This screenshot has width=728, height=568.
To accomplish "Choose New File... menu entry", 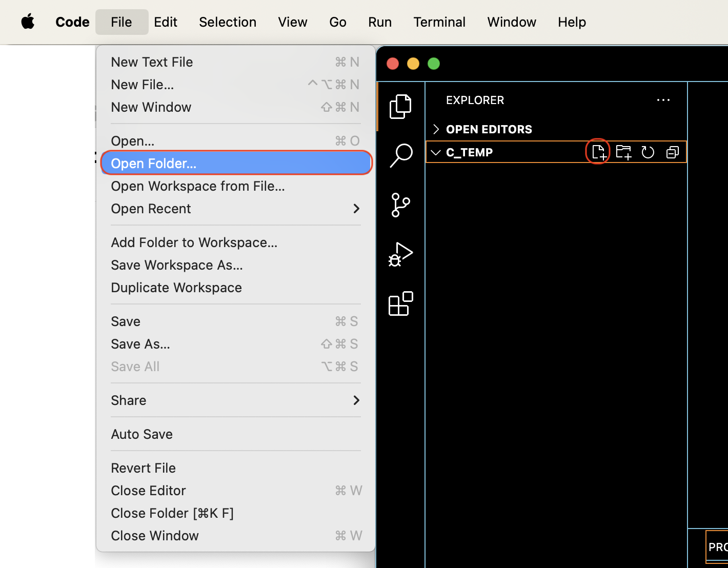I will [x=236, y=85].
